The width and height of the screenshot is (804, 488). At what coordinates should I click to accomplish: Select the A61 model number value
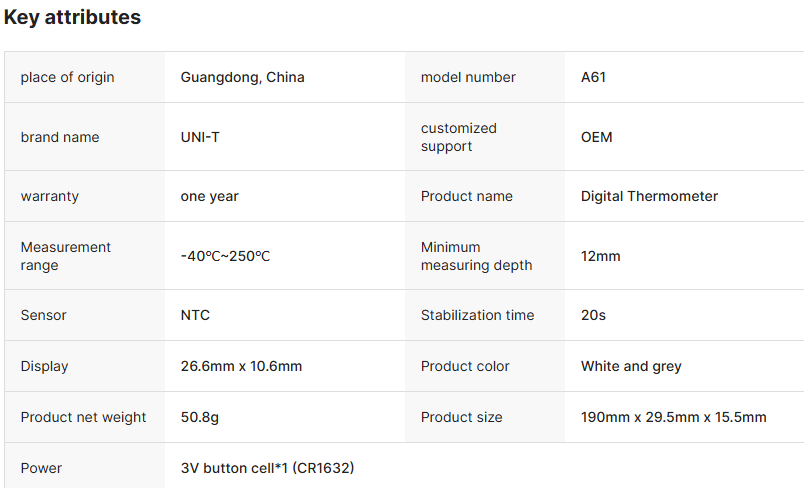click(593, 77)
